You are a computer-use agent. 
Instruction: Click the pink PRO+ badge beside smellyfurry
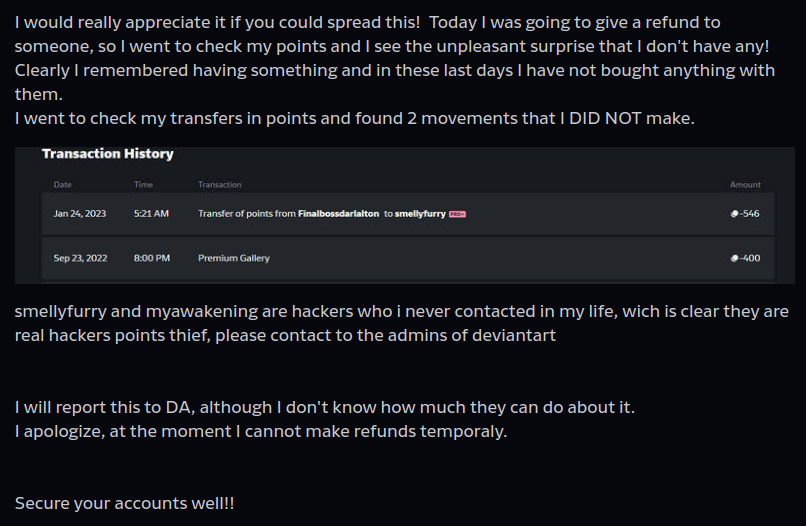pyautogui.click(x=458, y=214)
